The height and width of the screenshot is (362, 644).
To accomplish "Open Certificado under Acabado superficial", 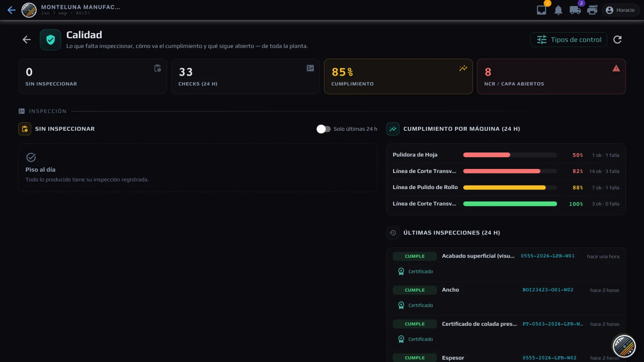I will [x=415, y=271].
